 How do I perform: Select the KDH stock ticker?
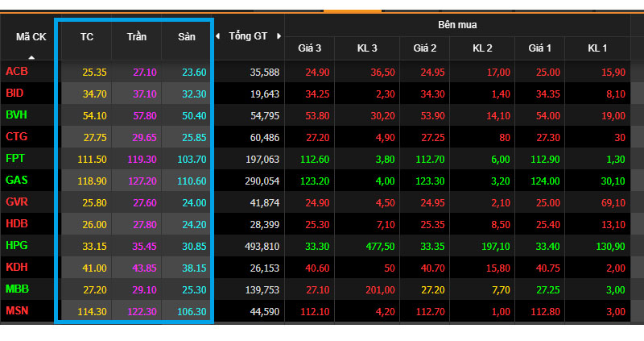(17, 268)
